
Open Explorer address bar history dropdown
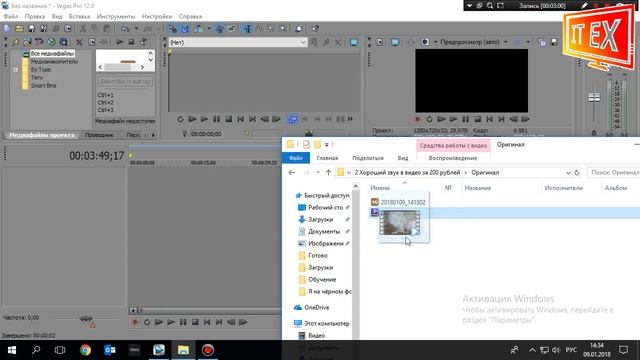pyautogui.click(x=568, y=173)
